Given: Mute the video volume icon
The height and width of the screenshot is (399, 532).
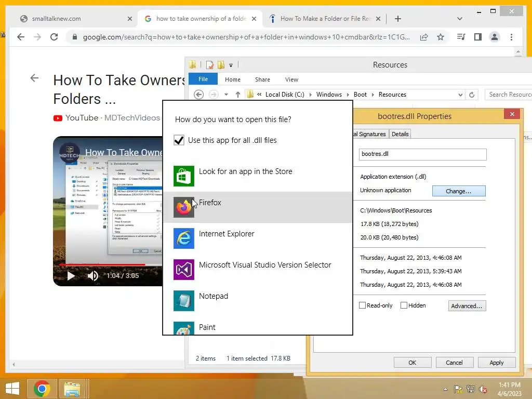Looking at the screenshot, I should point(92,275).
